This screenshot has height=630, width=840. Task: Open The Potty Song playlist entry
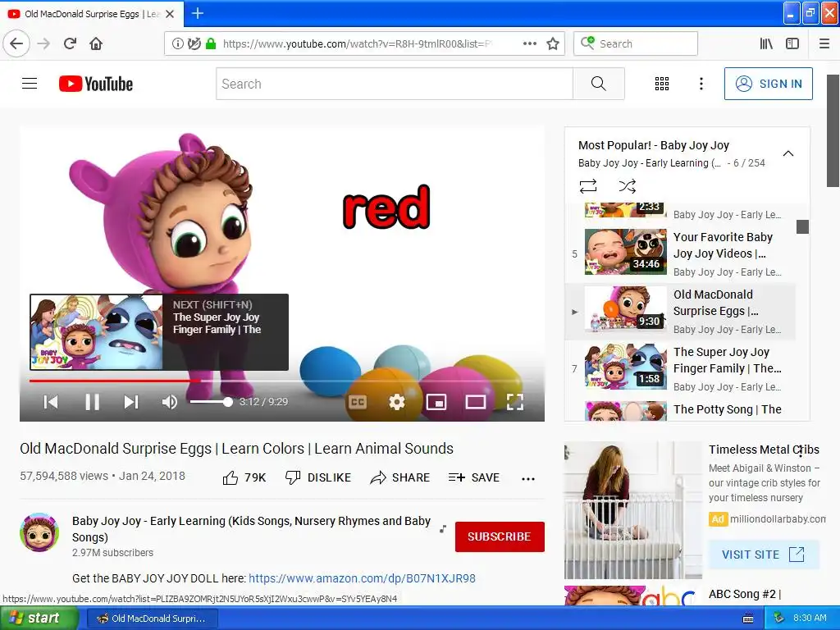tap(680, 410)
